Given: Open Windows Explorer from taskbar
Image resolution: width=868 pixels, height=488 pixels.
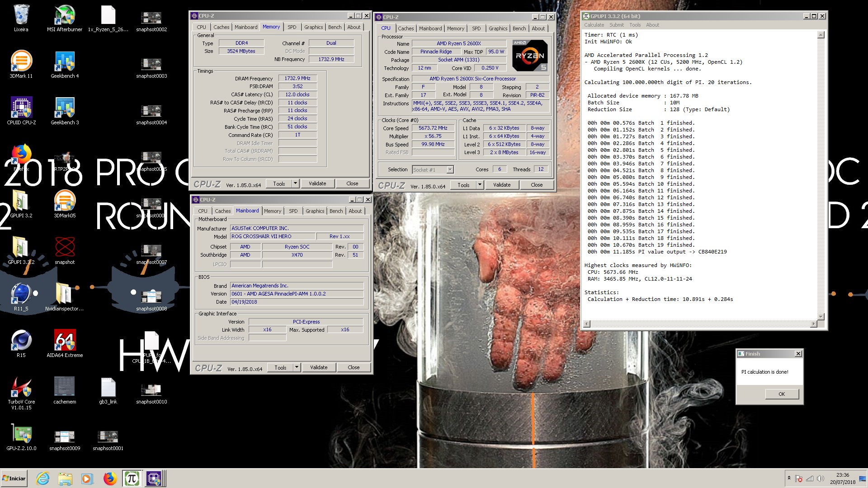Looking at the screenshot, I should (65, 479).
